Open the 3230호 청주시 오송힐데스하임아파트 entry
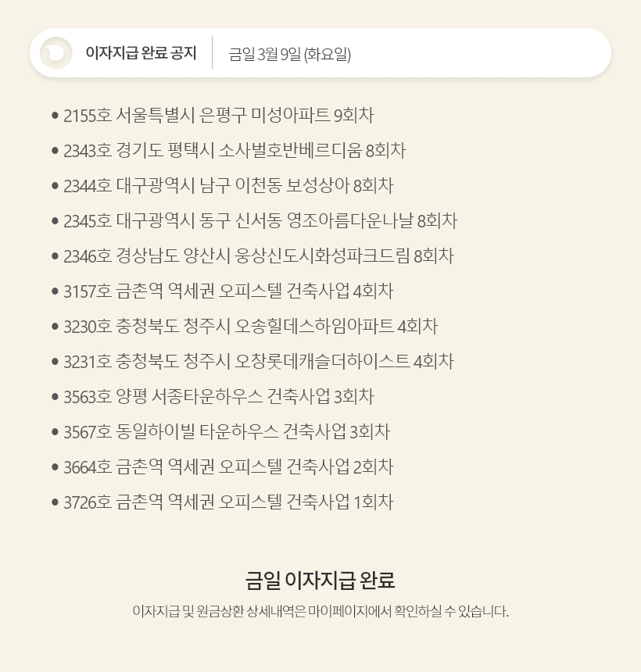This screenshot has width=641, height=672. tap(250, 327)
